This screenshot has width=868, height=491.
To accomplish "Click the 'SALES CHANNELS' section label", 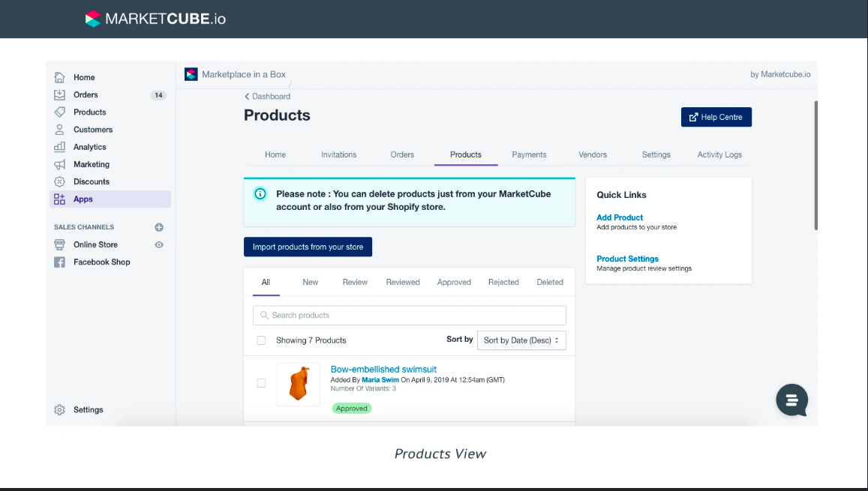I will 84,227.
